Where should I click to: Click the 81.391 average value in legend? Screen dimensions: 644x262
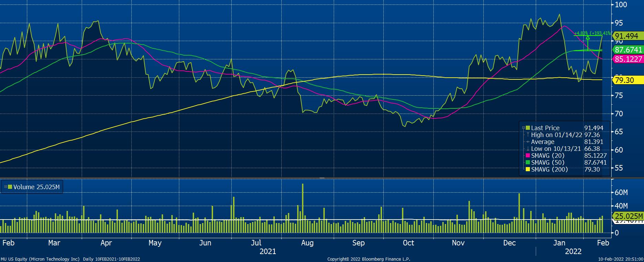tap(594, 142)
